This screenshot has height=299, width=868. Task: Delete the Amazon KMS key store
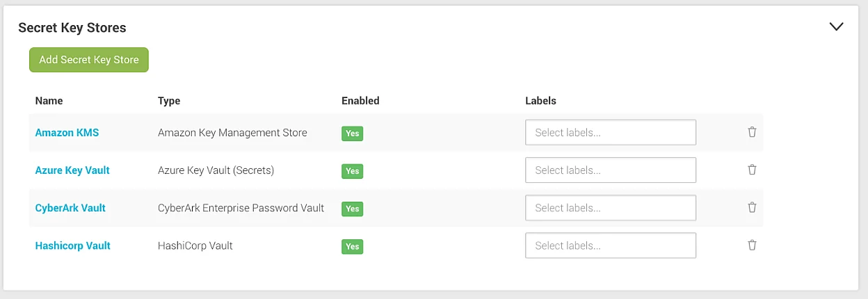[752, 132]
